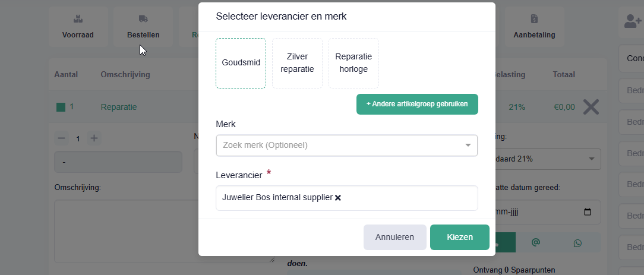Select the Goudsmid article group tile

click(241, 63)
